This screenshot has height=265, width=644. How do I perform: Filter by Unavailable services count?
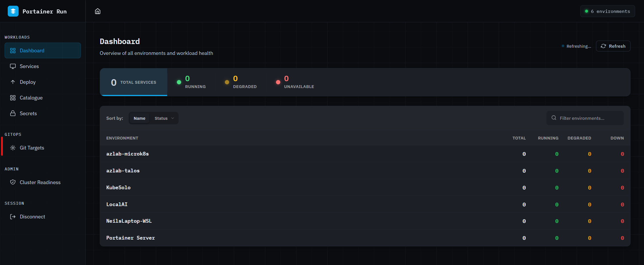pyautogui.click(x=295, y=82)
